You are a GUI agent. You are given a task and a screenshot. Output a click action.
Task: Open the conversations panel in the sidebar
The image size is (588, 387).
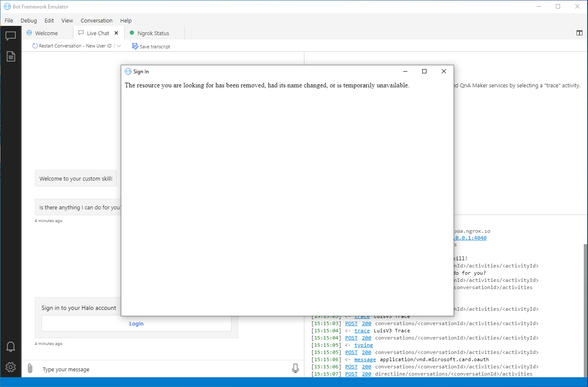tap(11, 36)
